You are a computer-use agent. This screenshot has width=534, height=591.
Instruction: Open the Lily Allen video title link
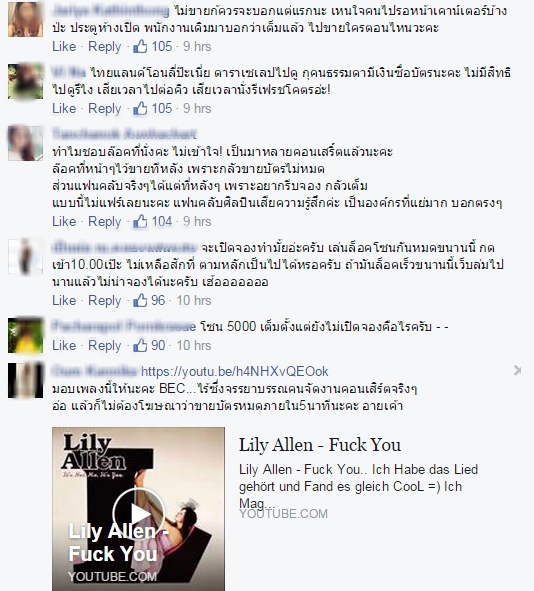click(320, 445)
